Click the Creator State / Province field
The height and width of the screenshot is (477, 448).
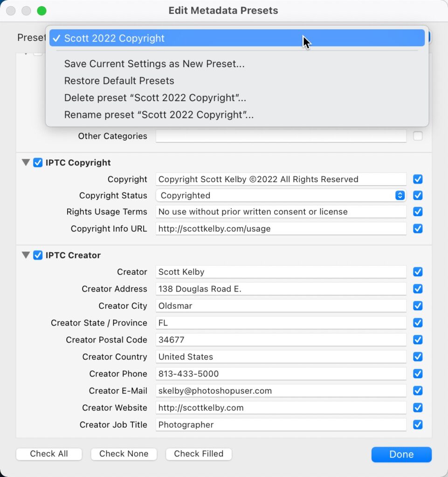[x=281, y=322]
